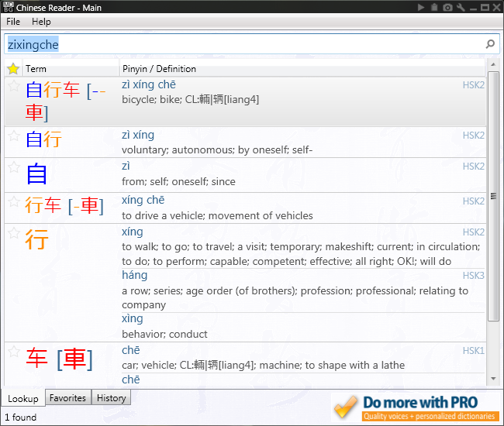The width and height of the screenshot is (504, 426).
Task: Select the 行车 [-車] term
Action: 64,205
